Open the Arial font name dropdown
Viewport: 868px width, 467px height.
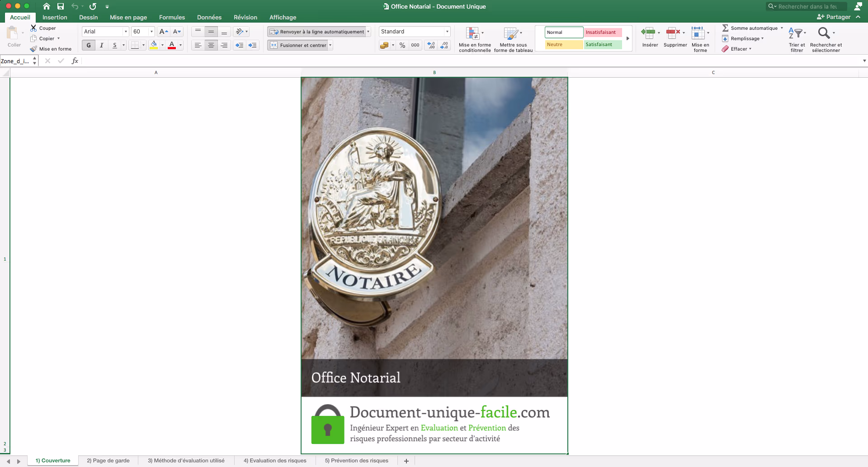click(126, 32)
